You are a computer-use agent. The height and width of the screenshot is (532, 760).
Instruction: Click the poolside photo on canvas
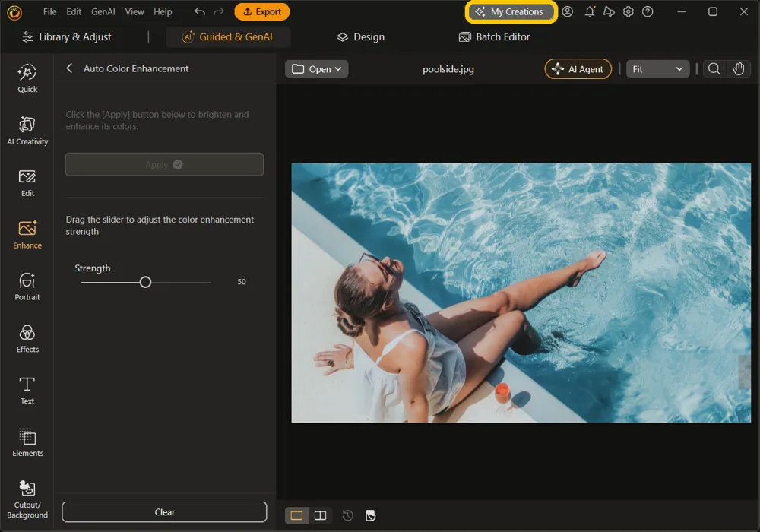pyautogui.click(x=521, y=293)
